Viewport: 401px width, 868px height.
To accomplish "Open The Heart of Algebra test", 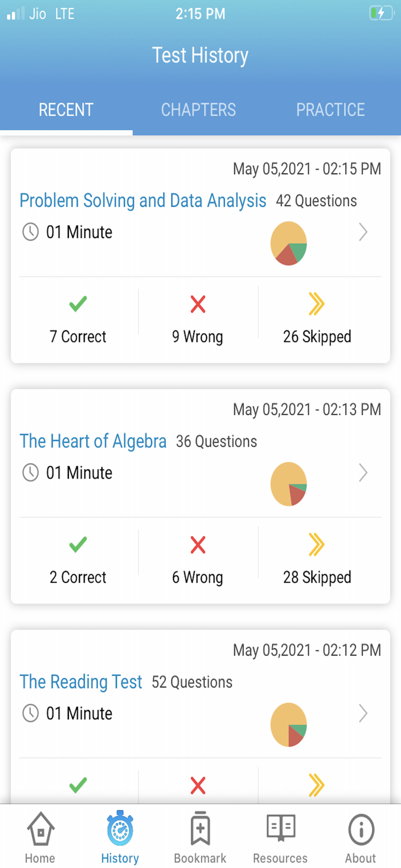I will point(93,441).
